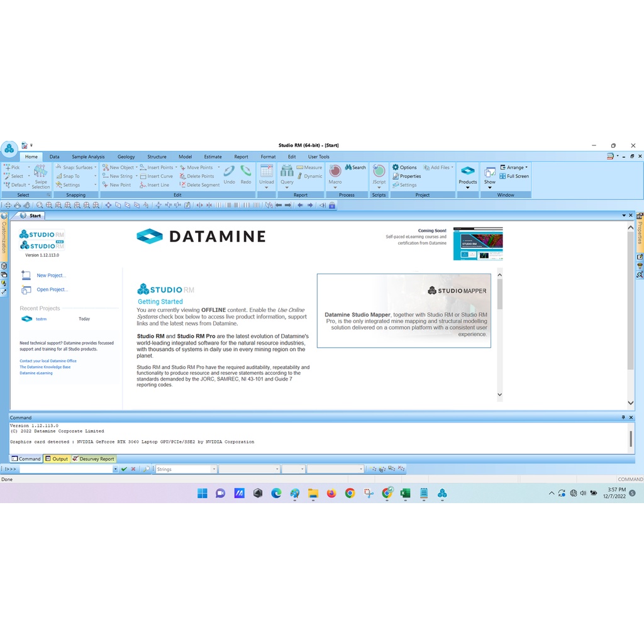Click Delete Points tool

tap(197, 176)
